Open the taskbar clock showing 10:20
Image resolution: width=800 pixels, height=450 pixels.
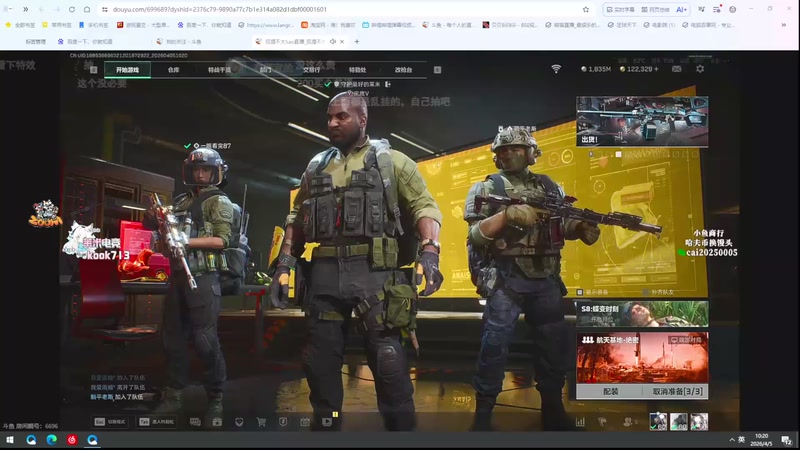tap(761, 440)
